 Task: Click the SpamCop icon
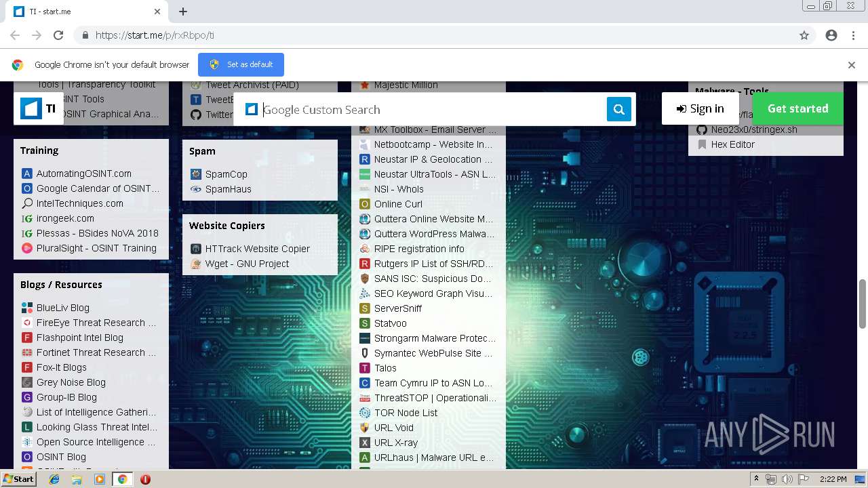196,174
